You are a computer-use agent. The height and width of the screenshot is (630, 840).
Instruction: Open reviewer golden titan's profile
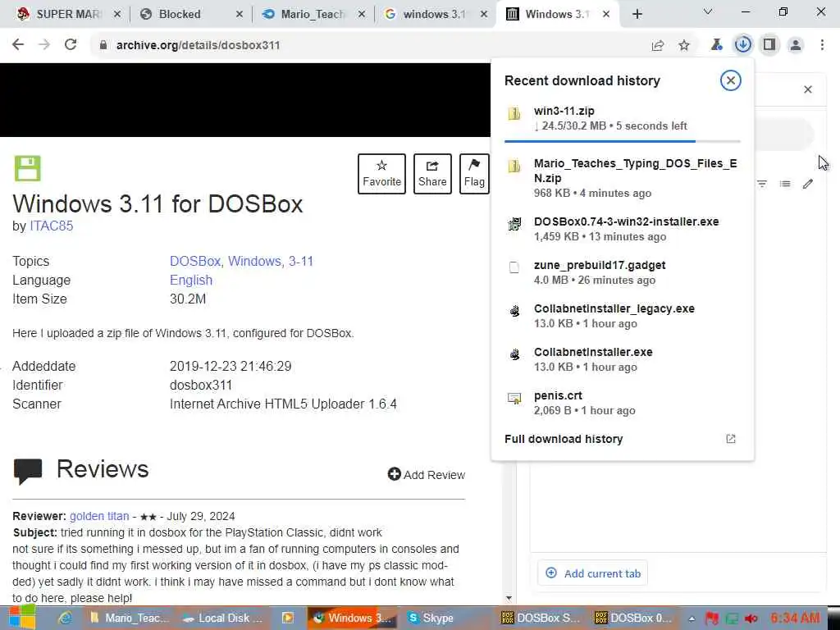99,516
